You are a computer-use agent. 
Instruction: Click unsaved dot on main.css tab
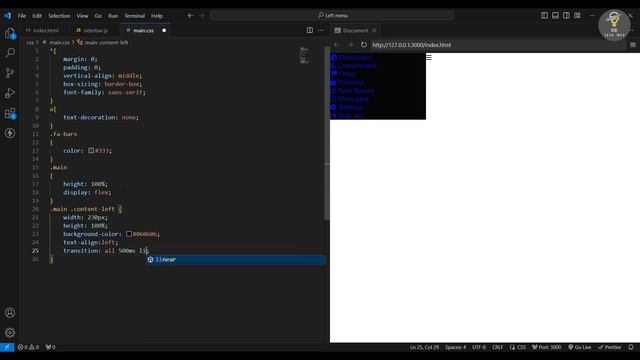coord(164,30)
